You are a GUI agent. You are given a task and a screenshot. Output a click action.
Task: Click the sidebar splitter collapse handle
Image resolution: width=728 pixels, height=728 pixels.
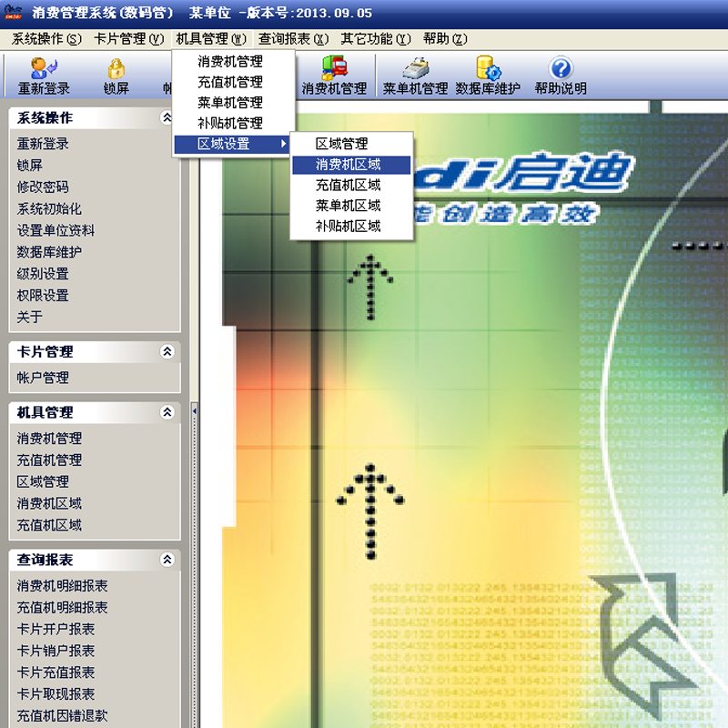[194, 412]
